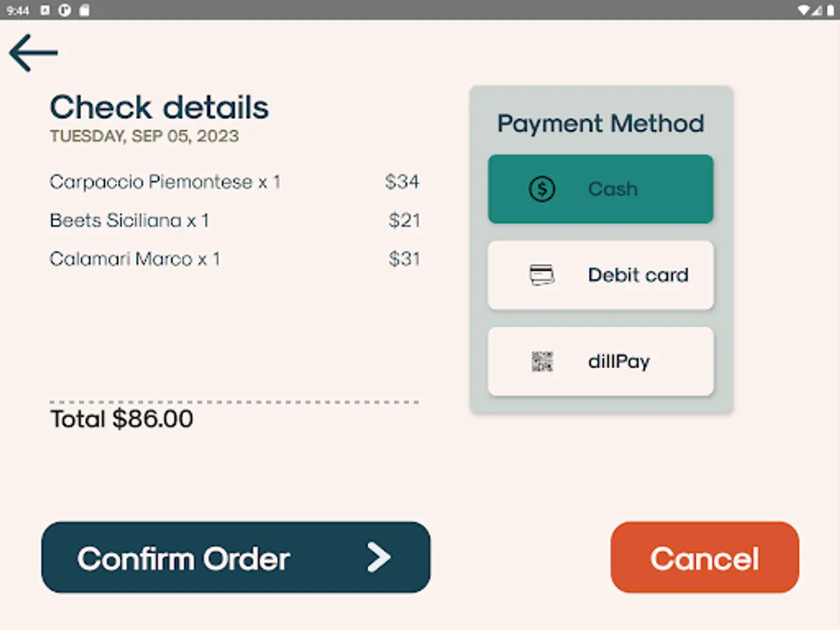The width and height of the screenshot is (840, 630).
Task: Click the QR code icon for dillPay
Action: point(542,361)
